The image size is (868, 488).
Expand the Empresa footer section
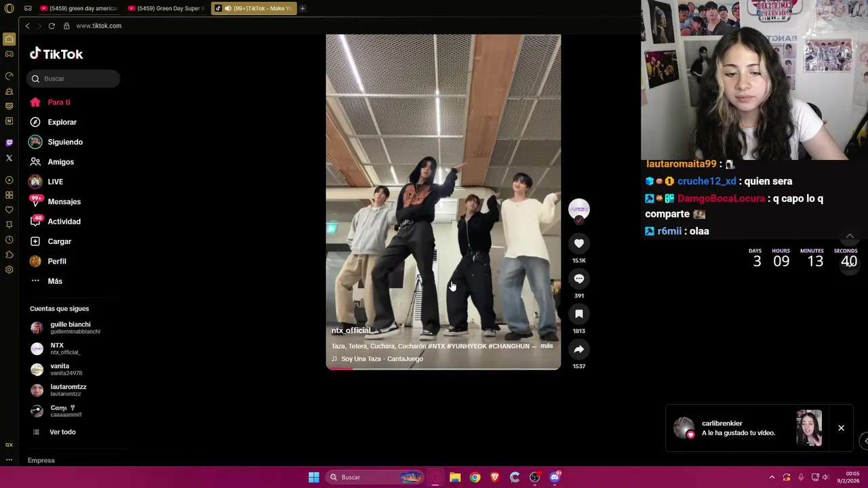click(41, 460)
